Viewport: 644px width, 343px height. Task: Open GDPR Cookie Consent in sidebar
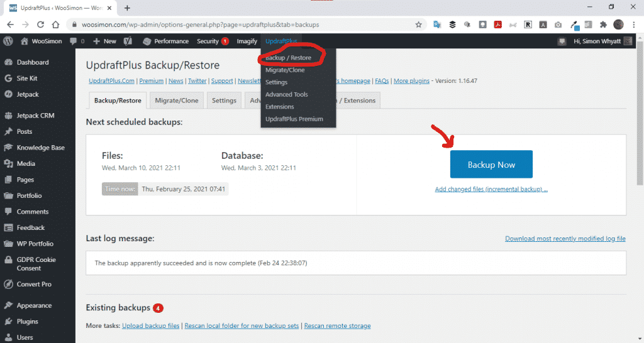(36, 264)
